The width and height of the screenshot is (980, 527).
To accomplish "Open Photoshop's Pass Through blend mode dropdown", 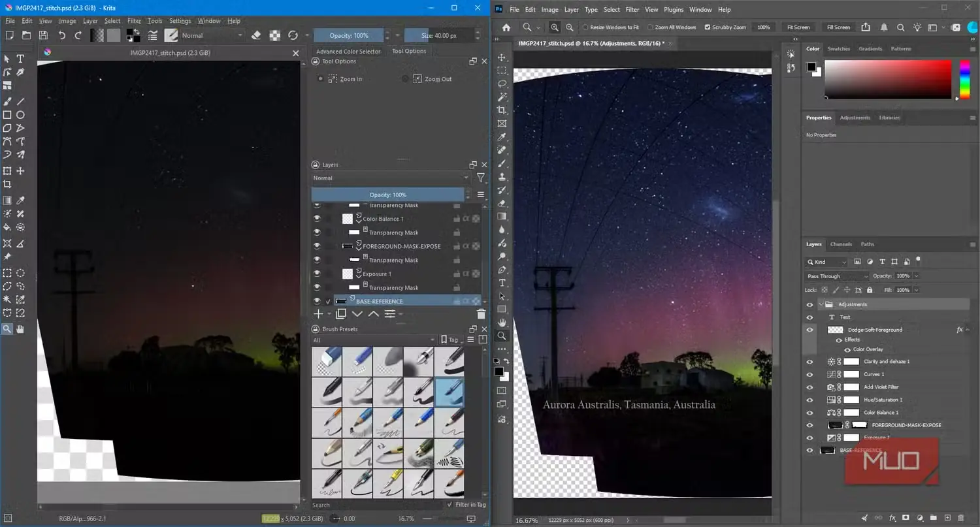I will point(836,276).
